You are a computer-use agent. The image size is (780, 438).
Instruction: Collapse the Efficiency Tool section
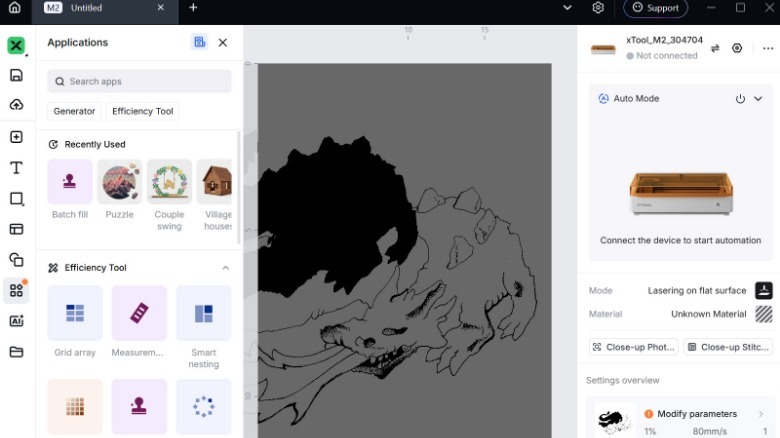(x=225, y=268)
